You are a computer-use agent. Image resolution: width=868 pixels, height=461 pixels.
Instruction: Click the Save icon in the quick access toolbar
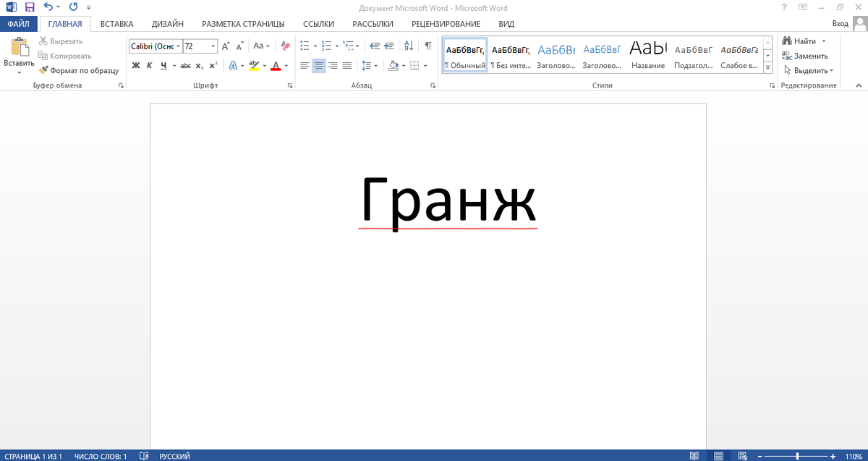pyautogui.click(x=30, y=7)
